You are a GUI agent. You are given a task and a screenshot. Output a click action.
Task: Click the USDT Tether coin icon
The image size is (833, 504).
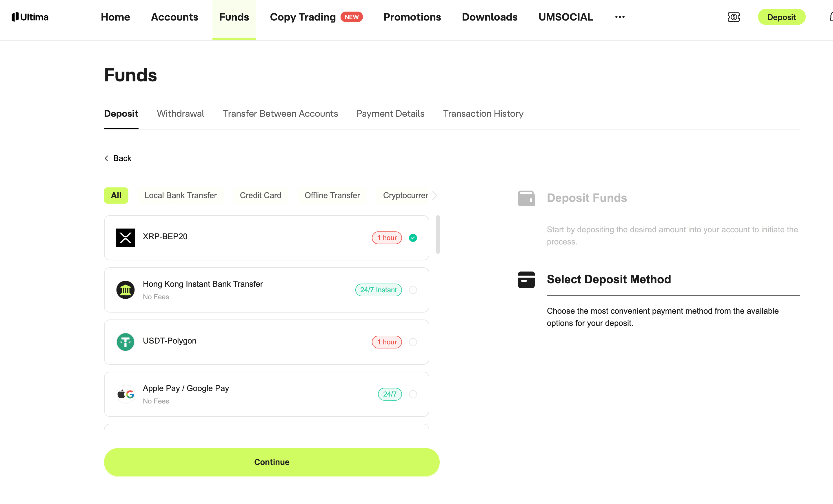126,342
